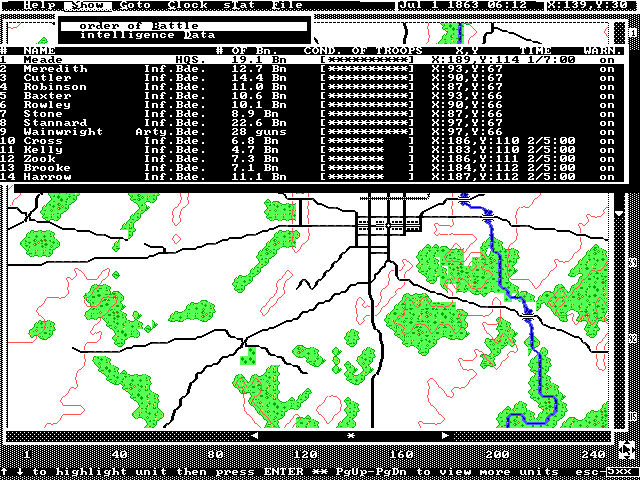The image size is (640, 480).
Task: Click the esc exit box at bottom right
Action: (x=620, y=471)
